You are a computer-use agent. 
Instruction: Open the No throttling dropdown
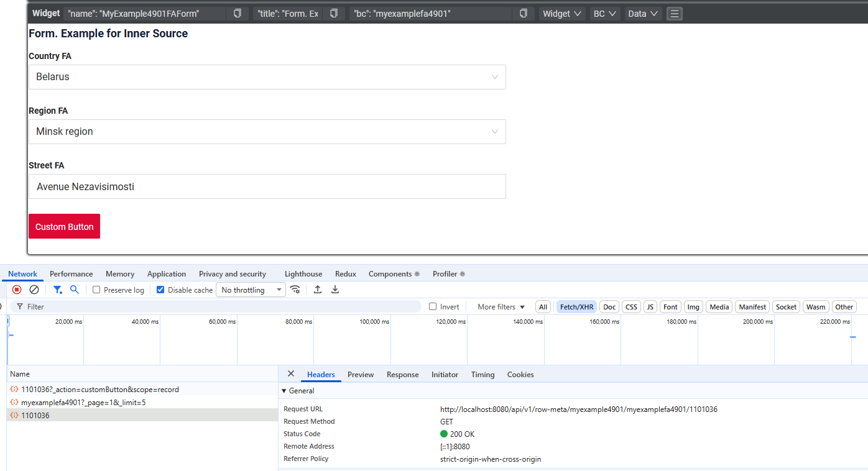(251, 290)
